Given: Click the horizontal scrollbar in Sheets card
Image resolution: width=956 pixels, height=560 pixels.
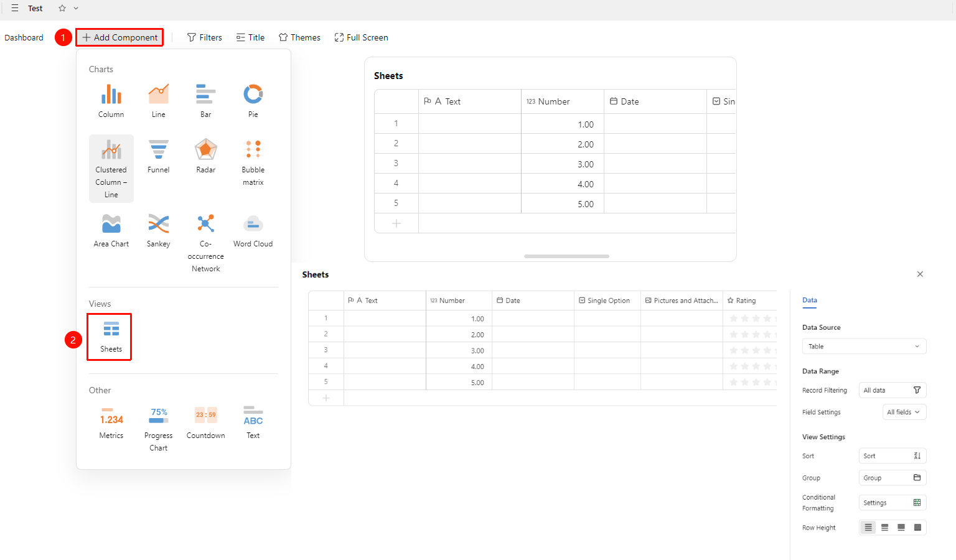Looking at the screenshot, I should pyautogui.click(x=566, y=256).
